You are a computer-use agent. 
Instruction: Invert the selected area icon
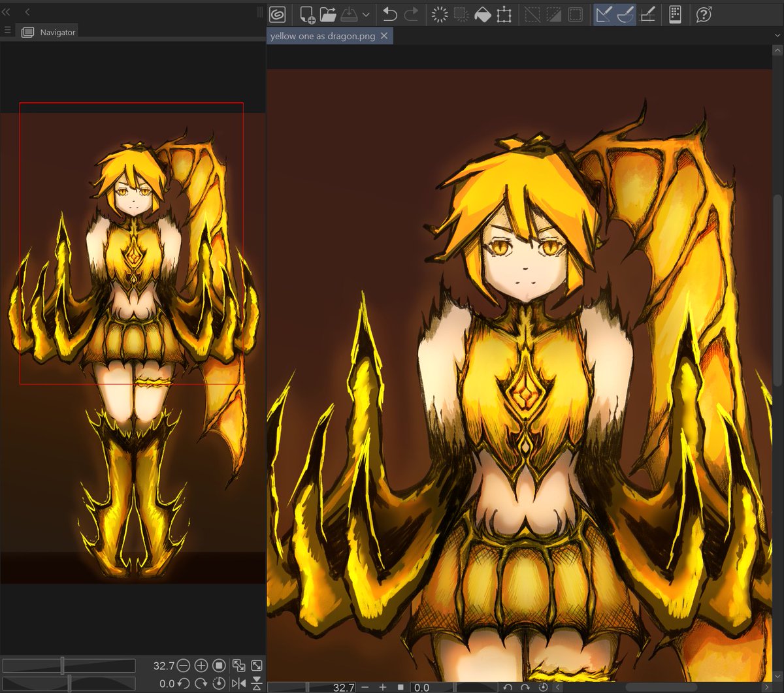pyautogui.click(x=554, y=14)
